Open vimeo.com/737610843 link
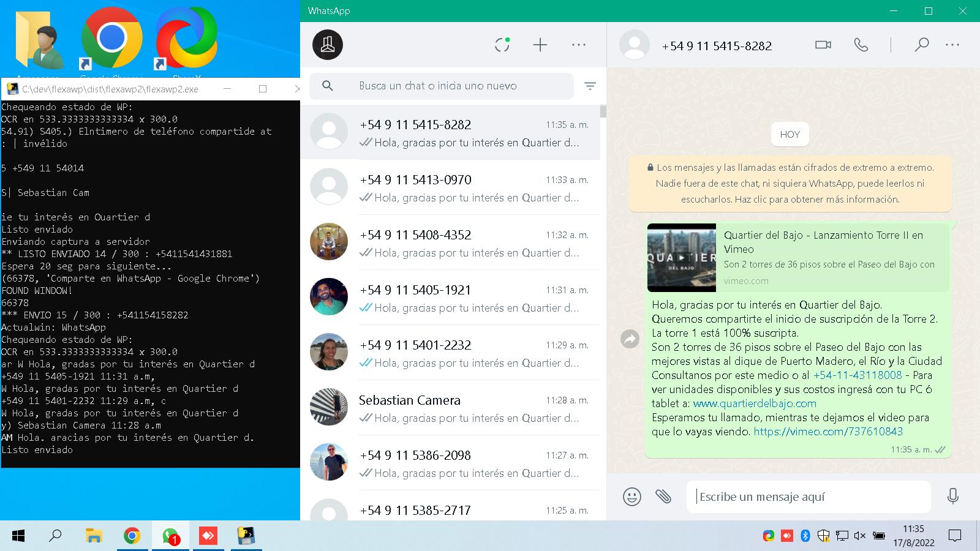Screen dimensions: 980x551 pyautogui.click(x=828, y=432)
